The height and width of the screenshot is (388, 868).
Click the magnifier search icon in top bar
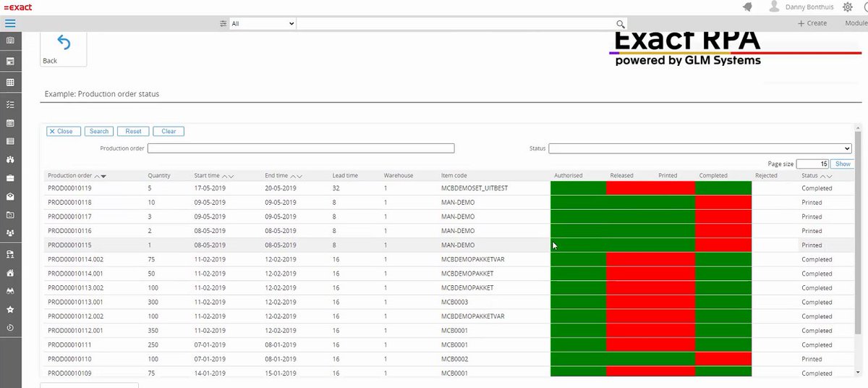click(621, 24)
